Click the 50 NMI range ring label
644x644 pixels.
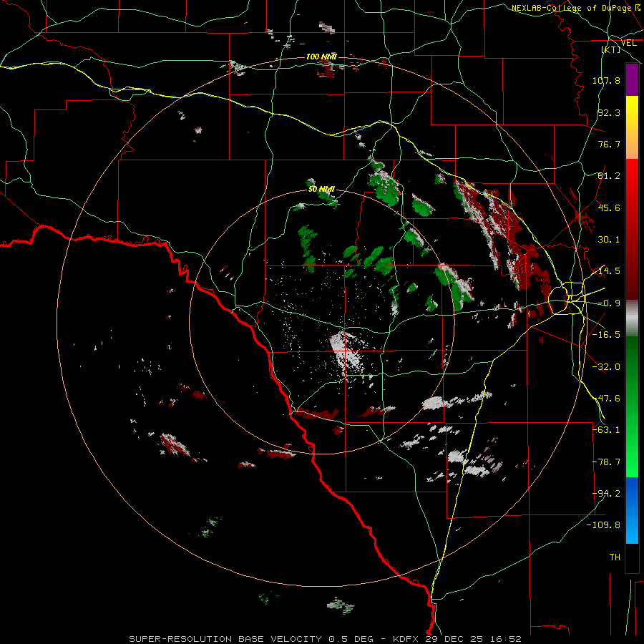point(321,190)
